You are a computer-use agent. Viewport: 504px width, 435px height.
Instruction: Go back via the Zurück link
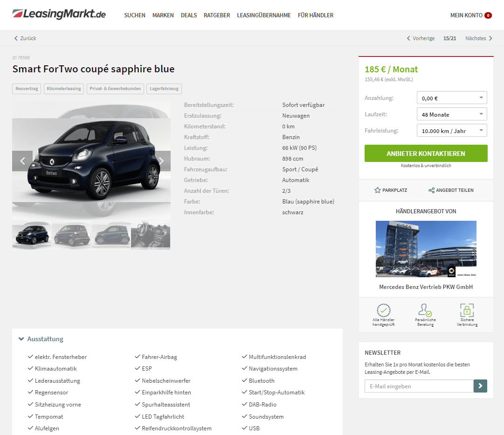(25, 38)
